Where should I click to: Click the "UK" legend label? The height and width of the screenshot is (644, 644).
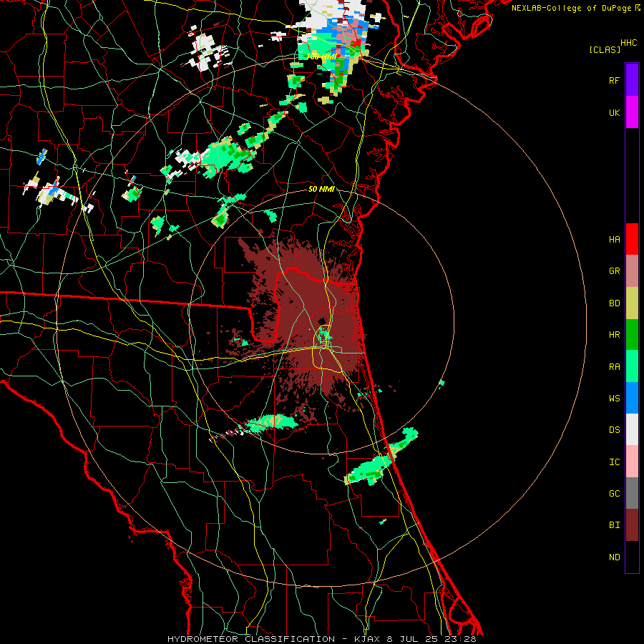point(614,113)
